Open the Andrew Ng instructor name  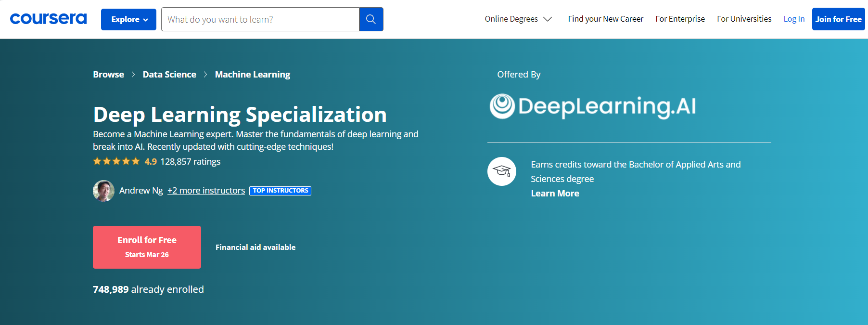pos(141,191)
